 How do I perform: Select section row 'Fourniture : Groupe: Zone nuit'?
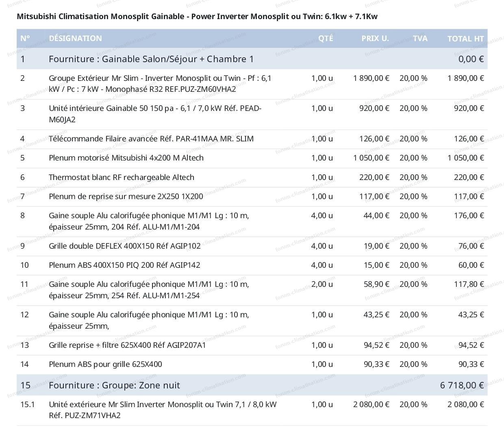coord(114,385)
